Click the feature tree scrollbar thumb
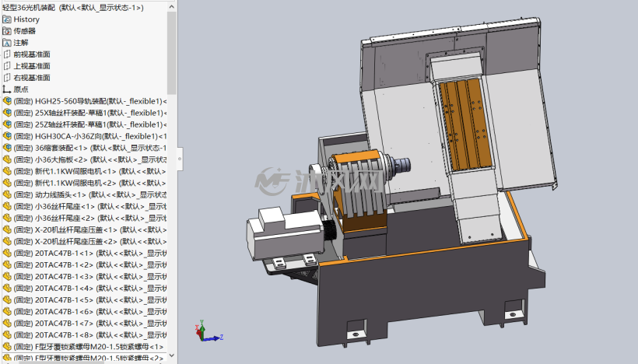Screen dimensions: 638x364 (172, 53)
